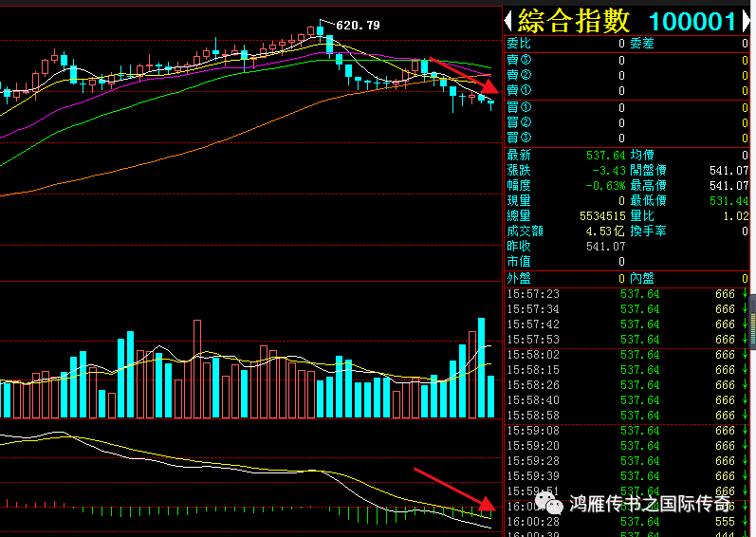This screenshot has height=537, width=756.
Task: Select the tick row at 15:59:08
Action: point(627,431)
